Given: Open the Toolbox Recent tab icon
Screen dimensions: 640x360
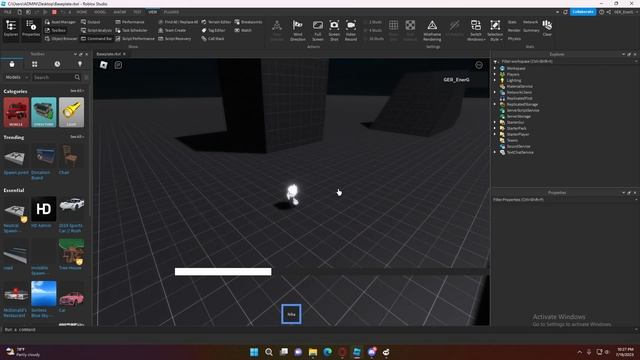Looking at the screenshot, I should pyautogui.click(x=57, y=64).
